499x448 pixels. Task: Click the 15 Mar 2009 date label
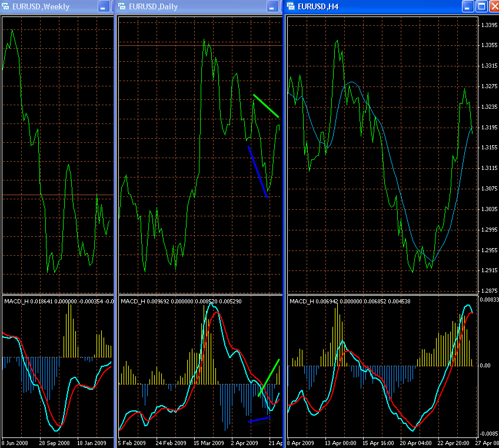click(209, 443)
